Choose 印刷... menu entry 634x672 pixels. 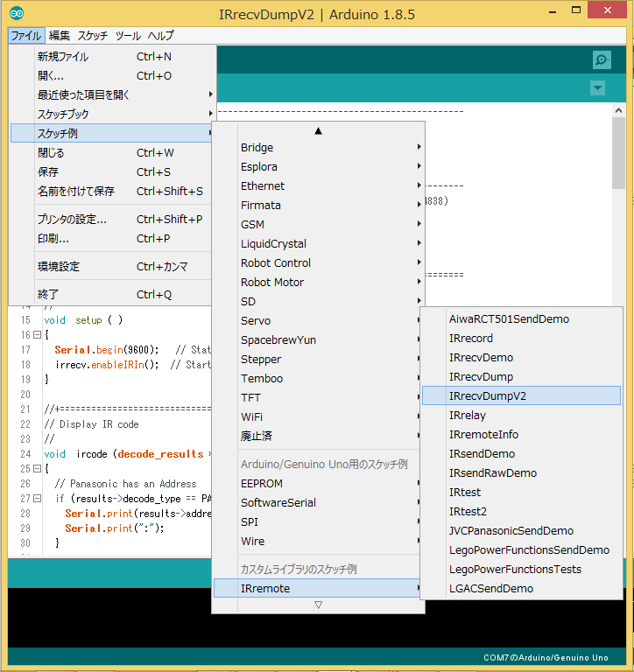click(x=111, y=238)
